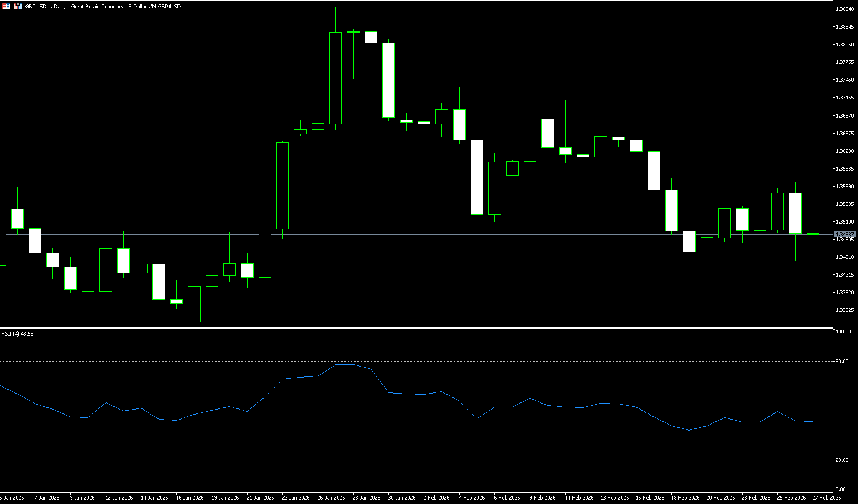Click the current price tag 1.34887
858x504 pixels.
pos(845,235)
